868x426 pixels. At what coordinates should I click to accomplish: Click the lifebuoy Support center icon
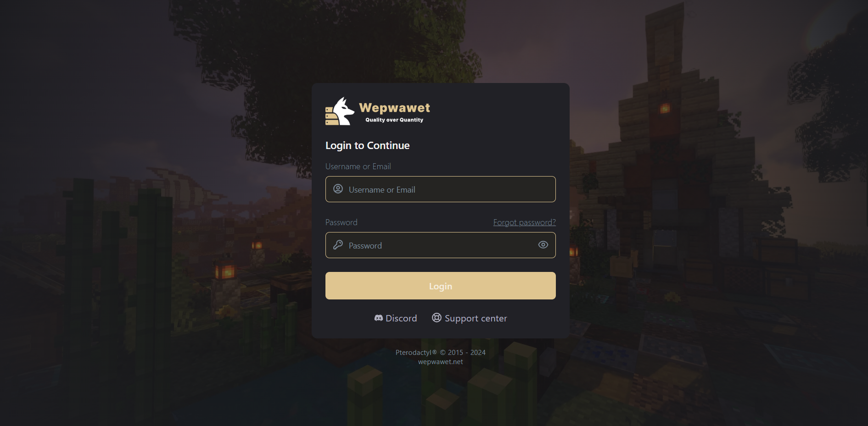click(x=437, y=317)
